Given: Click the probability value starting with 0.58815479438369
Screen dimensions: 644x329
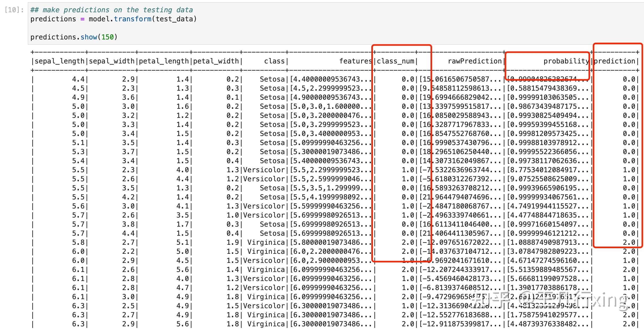Looking at the screenshot, I should 548,88.
